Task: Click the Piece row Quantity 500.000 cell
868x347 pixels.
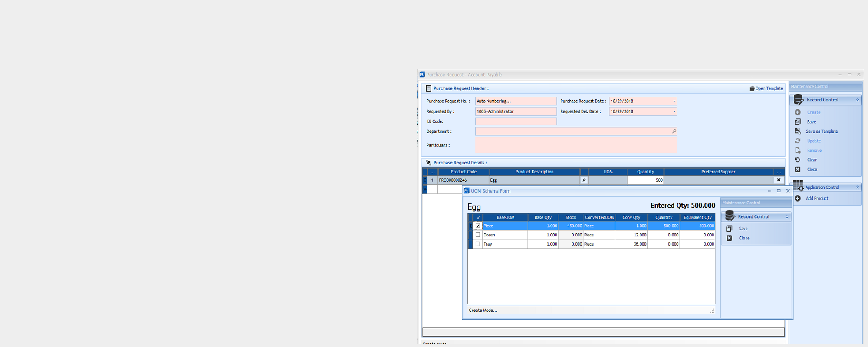Action: (x=664, y=226)
